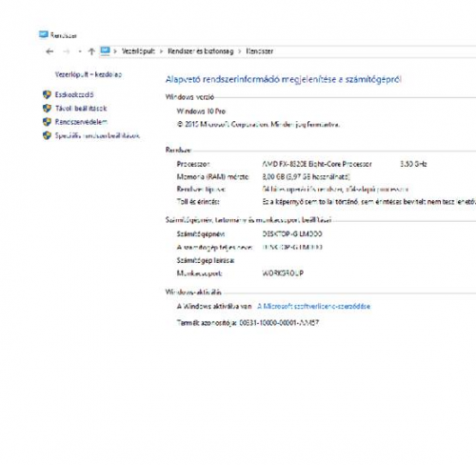Open Vezérlőpult – kezdőlap link
Viewport: 476px width, 465px height.
[89, 74]
